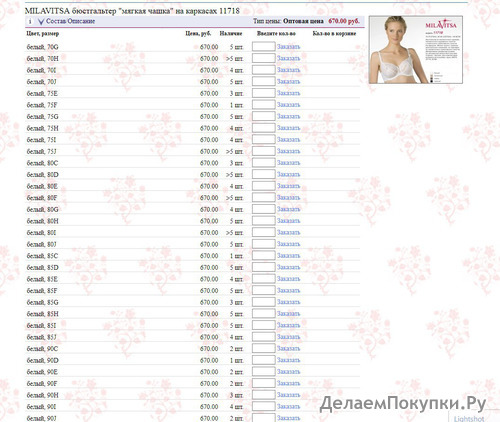
Task: Select quantity box for белый, 85H
Action: point(264,313)
